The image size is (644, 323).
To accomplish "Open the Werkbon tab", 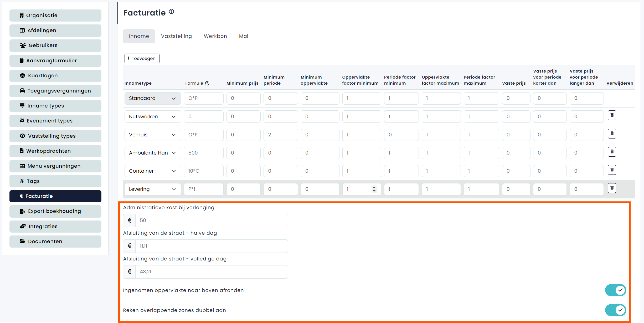I will click(x=215, y=36).
